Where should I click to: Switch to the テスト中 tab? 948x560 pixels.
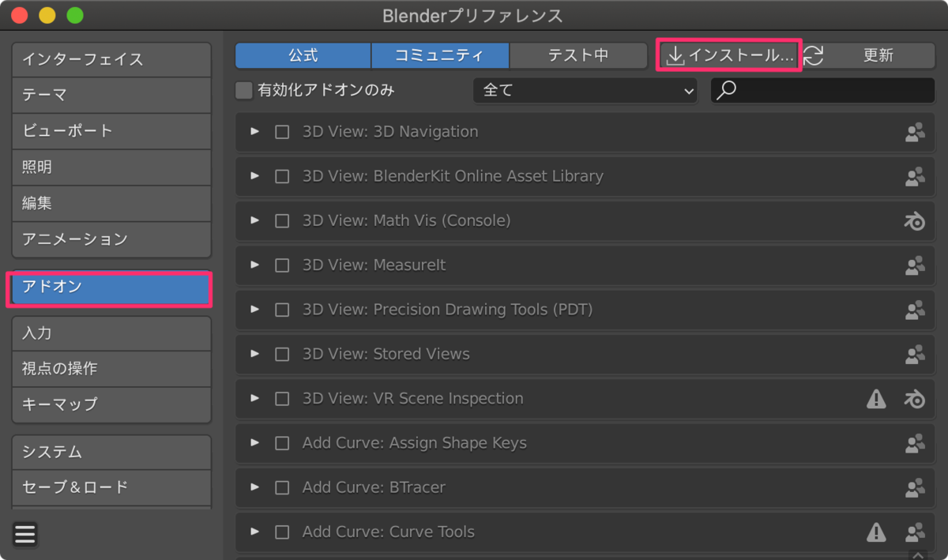578,55
